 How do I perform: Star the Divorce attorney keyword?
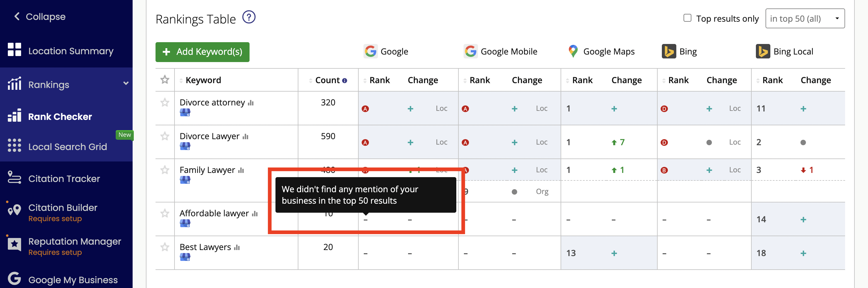[x=165, y=102]
